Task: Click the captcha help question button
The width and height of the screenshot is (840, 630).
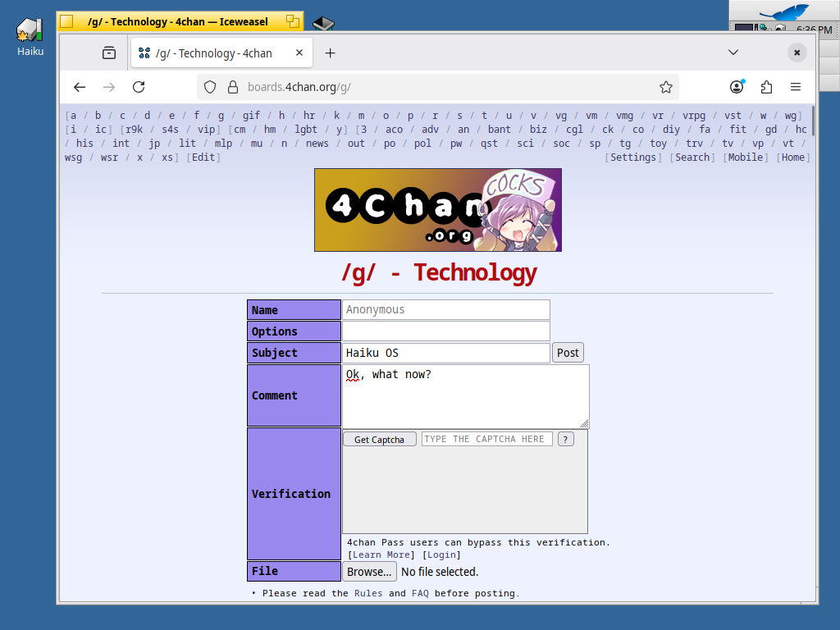Action: pos(566,440)
